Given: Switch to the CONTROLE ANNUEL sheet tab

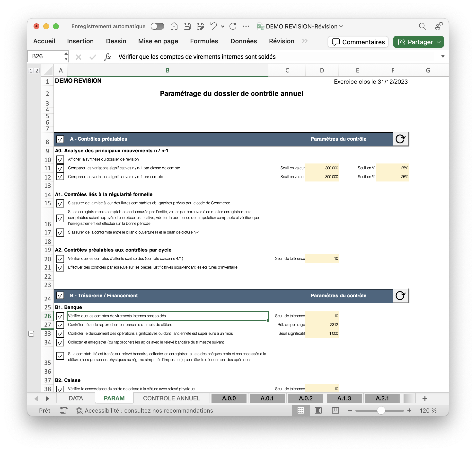Looking at the screenshot, I should click(171, 398).
